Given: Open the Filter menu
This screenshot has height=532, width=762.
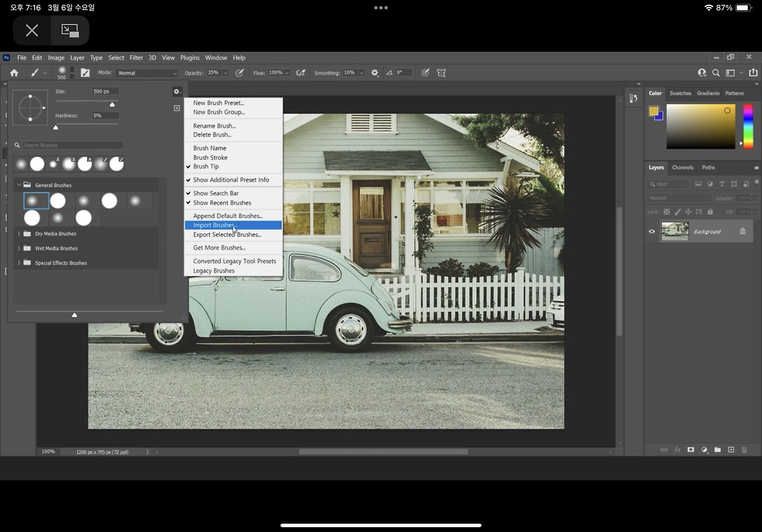Looking at the screenshot, I should tap(136, 58).
